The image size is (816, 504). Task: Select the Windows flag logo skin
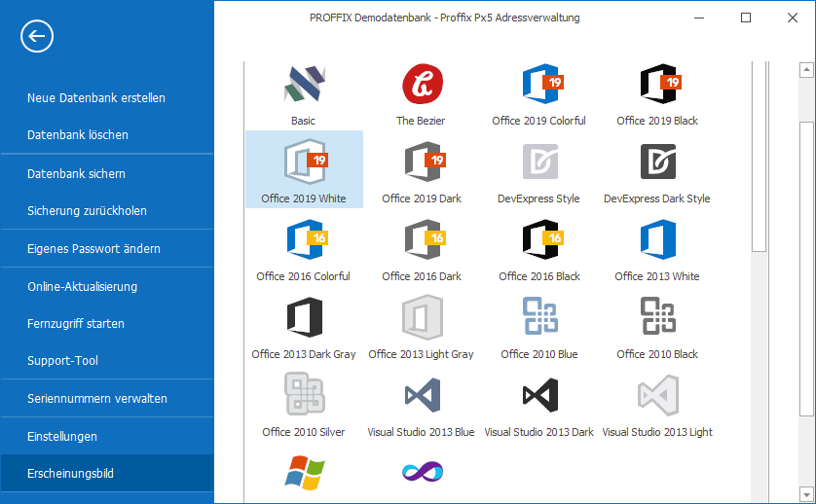pos(305,472)
